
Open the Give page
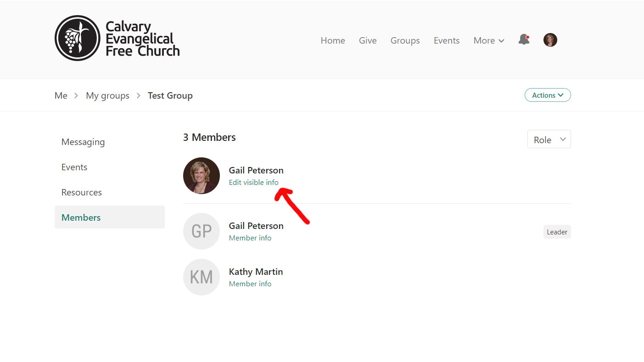368,40
